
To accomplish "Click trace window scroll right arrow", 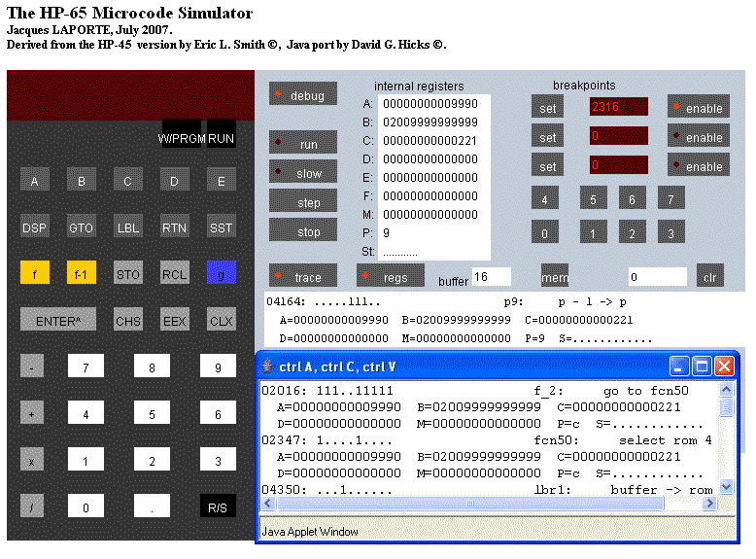I will 708,503.
